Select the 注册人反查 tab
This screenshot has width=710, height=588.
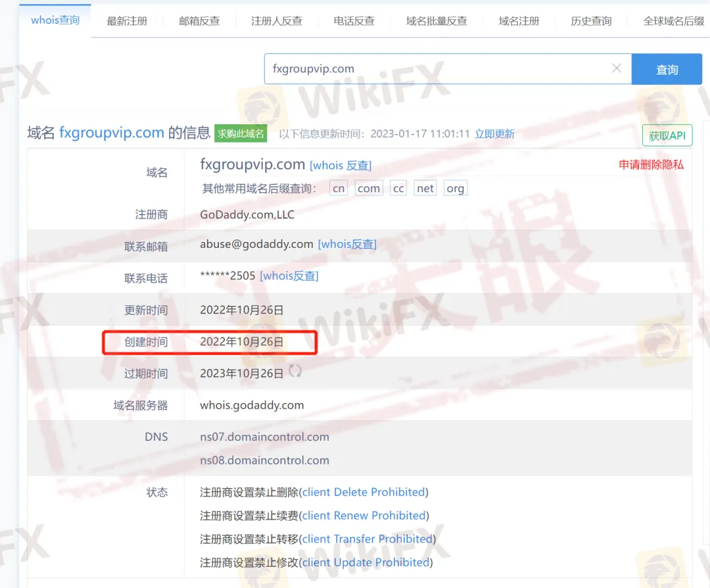click(x=277, y=21)
